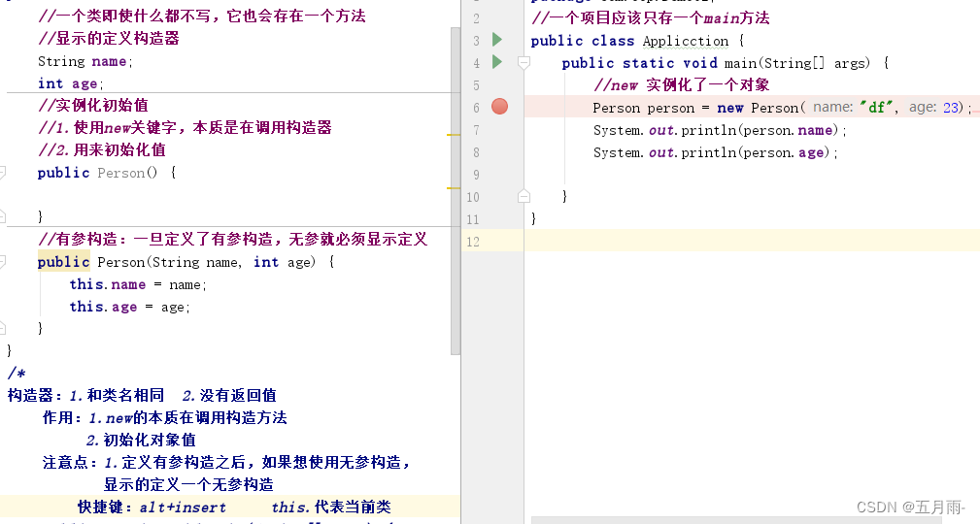Click the "age:" parameter hint on line 6
The width and height of the screenshot is (980, 524).
coord(923,107)
